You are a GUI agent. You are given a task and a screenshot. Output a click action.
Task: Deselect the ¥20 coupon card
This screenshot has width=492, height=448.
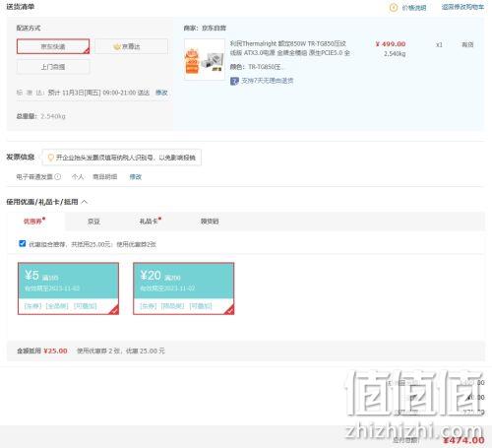click(x=184, y=288)
